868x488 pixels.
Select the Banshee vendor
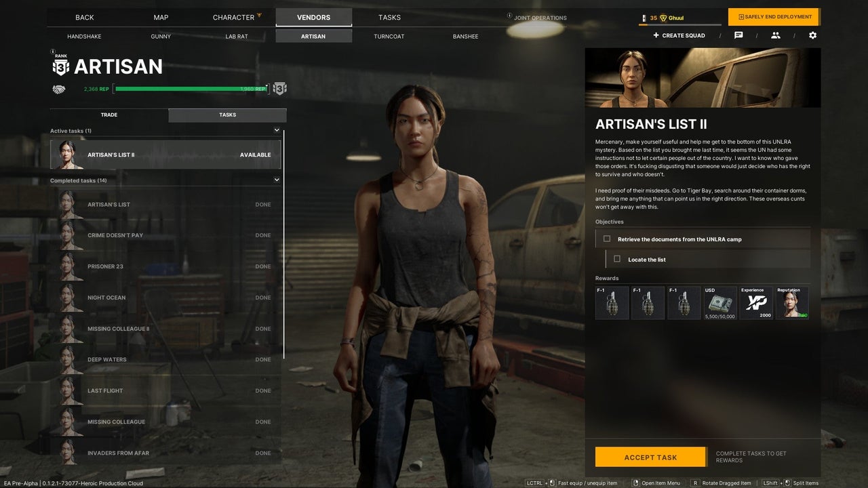coord(465,36)
